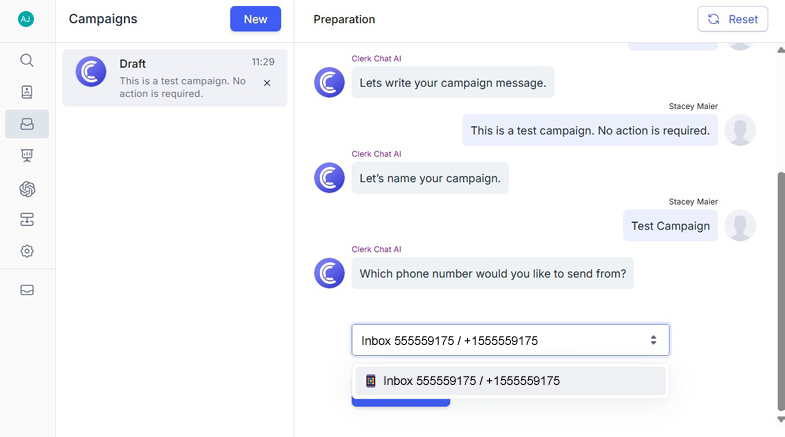The image size is (785, 437).
Task: Open the search icon in sidebar
Action: pos(27,61)
